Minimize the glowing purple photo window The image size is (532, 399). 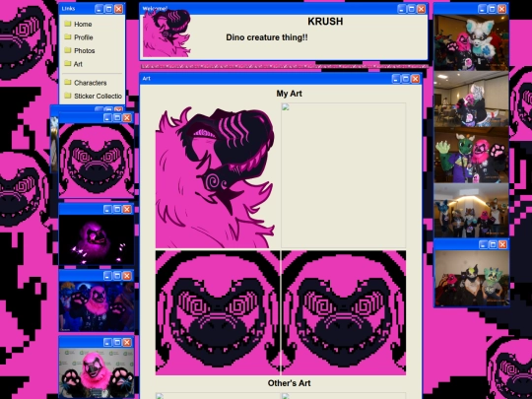click(x=107, y=209)
